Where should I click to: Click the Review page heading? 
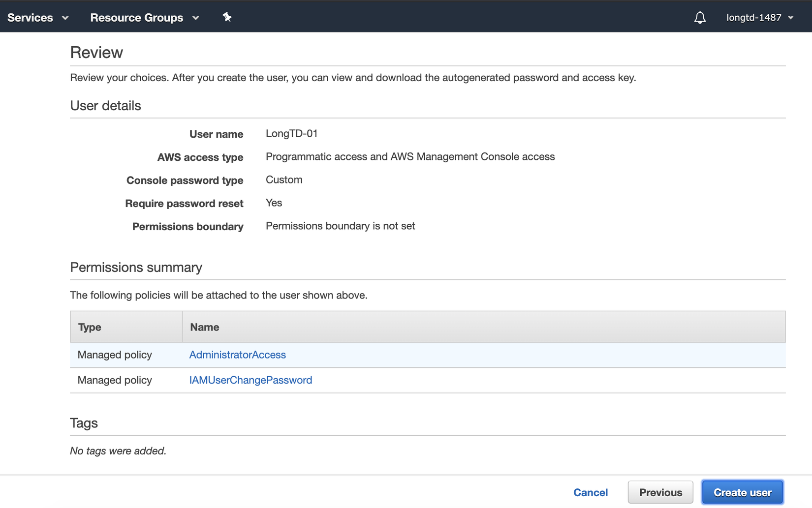96,53
